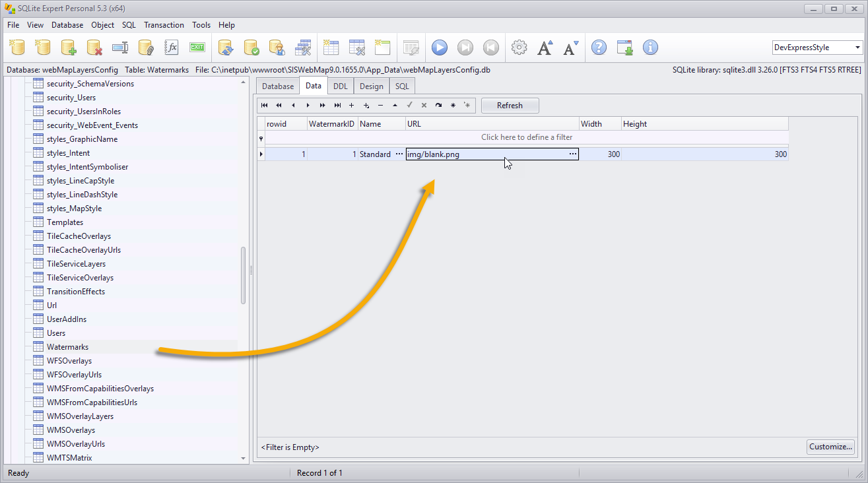
Task: Open the ellipsis editor in the Standard Name cell
Action: click(x=399, y=154)
